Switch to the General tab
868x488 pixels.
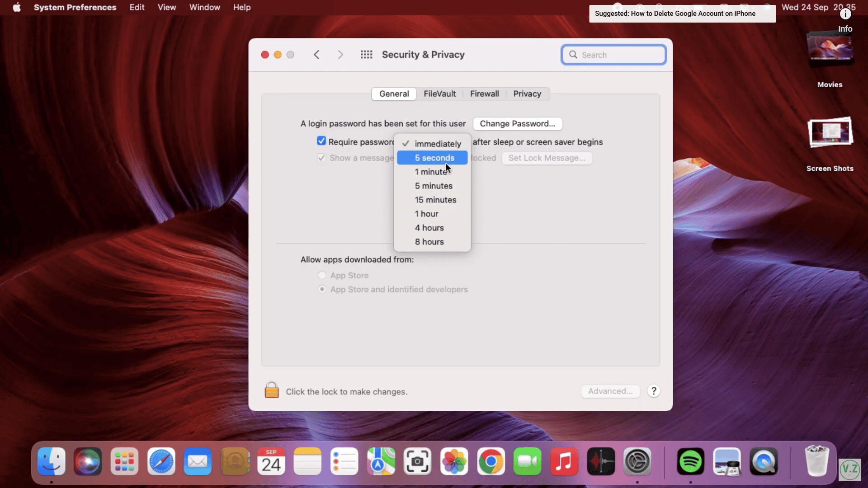coord(394,94)
